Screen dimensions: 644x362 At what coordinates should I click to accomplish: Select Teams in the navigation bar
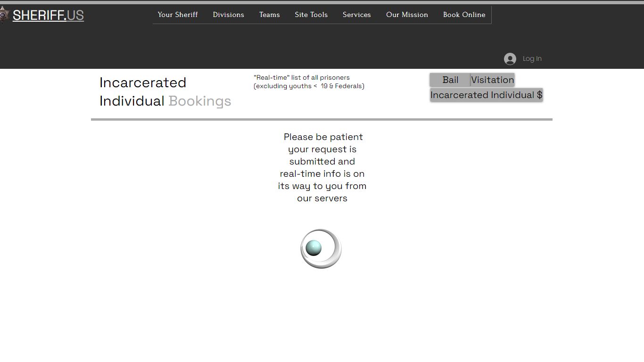pyautogui.click(x=269, y=15)
